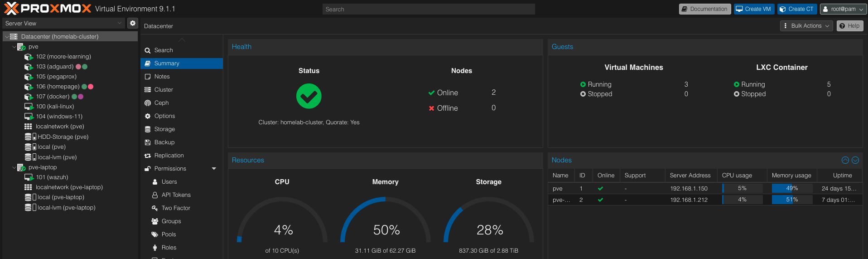The height and width of the screenshot is (259, 868).
Task: Open the Replication menu item
Action: [x=182, y=156]
